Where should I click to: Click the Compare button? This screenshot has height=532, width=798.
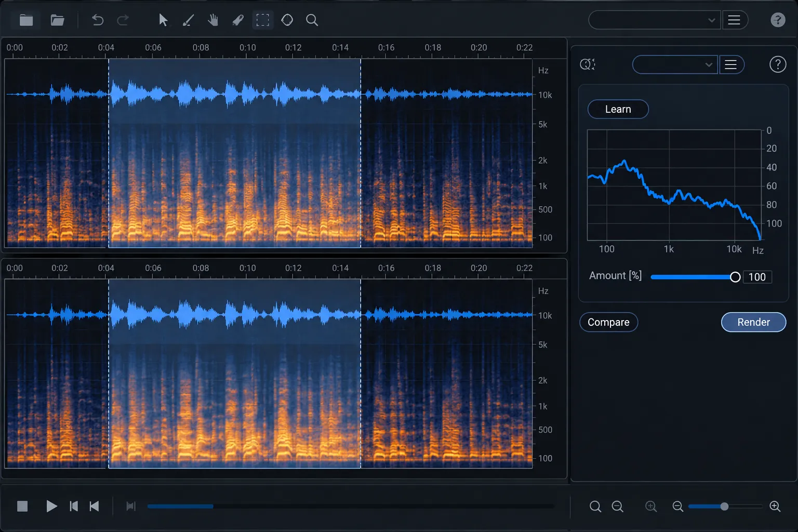608,322
